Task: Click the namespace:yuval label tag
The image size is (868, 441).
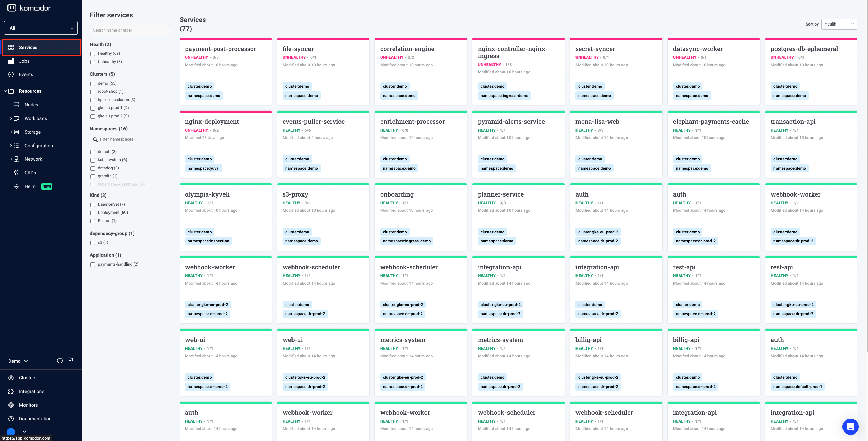Action: point(204,168)
